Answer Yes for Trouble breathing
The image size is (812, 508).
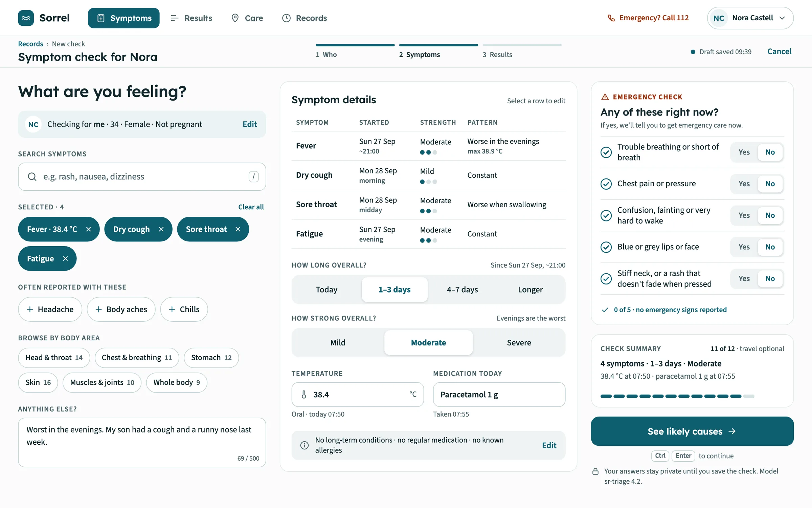point(744,152)
